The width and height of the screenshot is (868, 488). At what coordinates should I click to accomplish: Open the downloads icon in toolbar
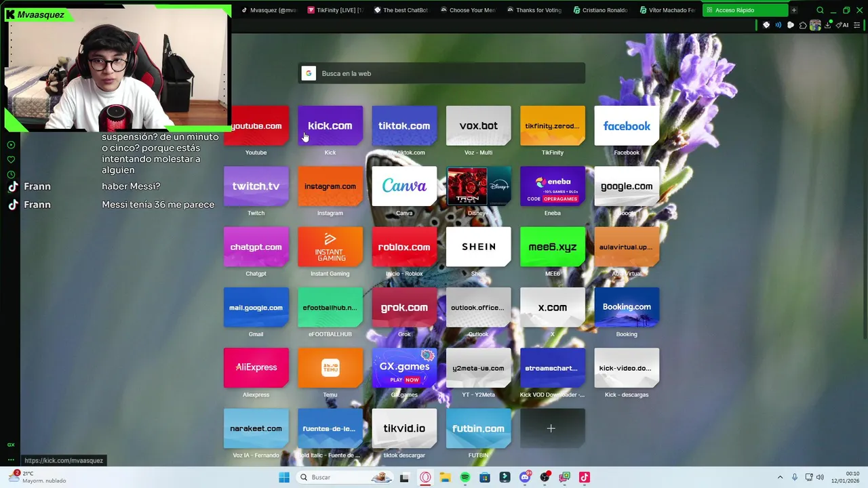pyautogui.click(x=827, y=25)
